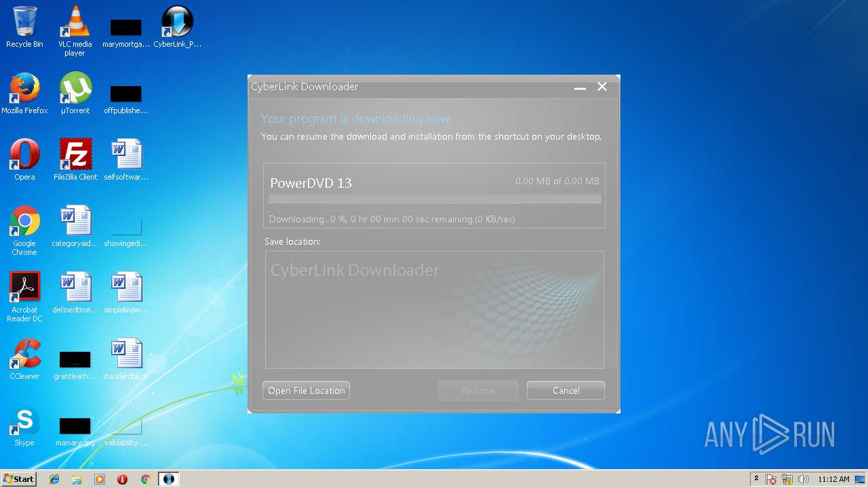Viewport: 868px width, 488px height.
Task: Click the 11:12 AM taskbar clock
Action: tap(833, 479)
